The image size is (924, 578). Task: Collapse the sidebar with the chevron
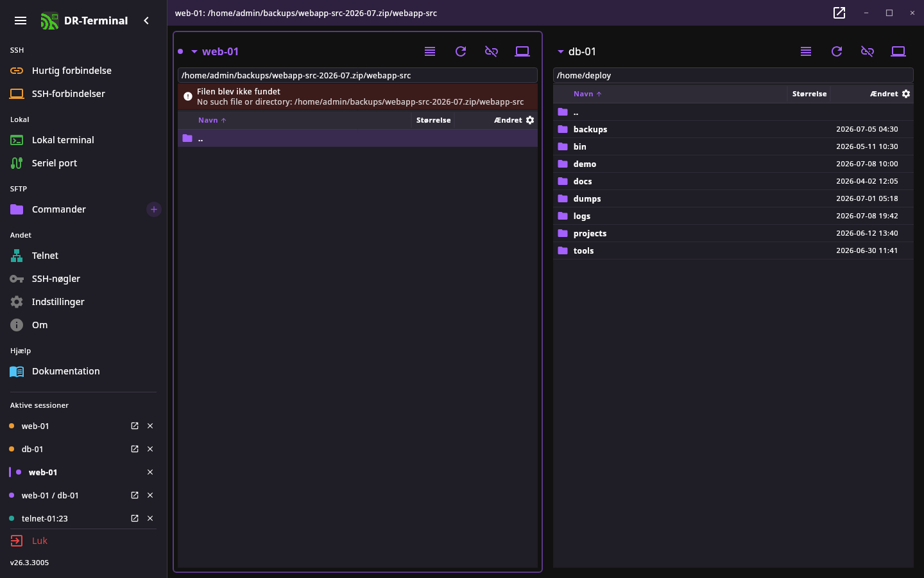coord(146,21)
